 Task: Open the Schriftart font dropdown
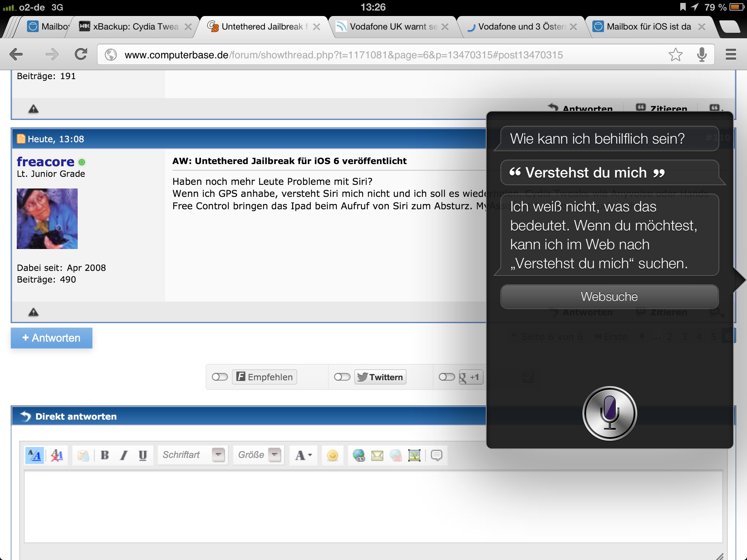point(218,455)
